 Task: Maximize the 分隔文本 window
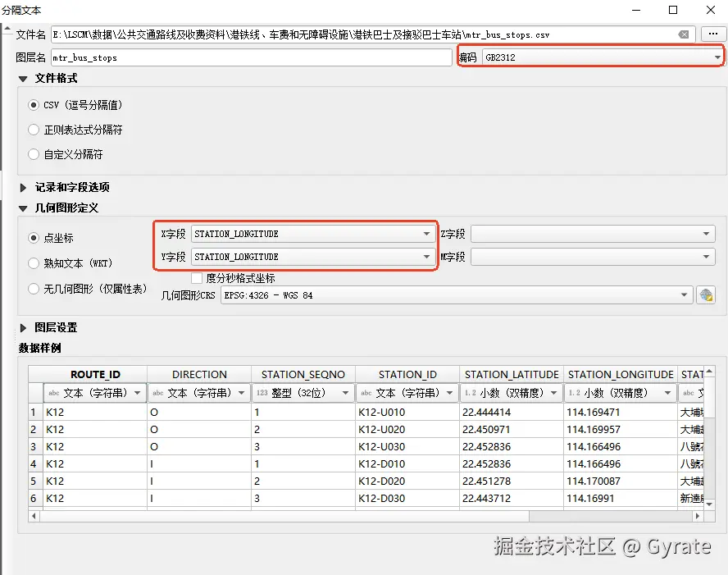673,10
